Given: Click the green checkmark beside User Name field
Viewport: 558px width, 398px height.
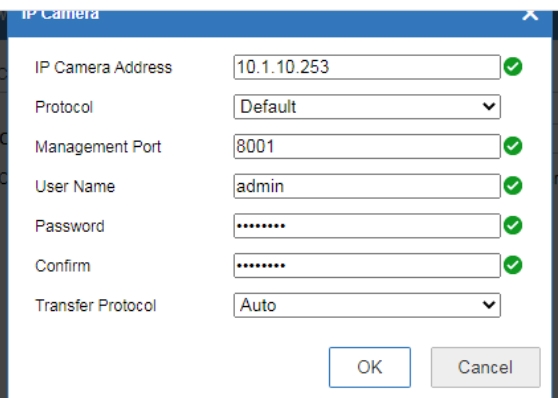Looking at the screenshot, I should tap(513, 186).
